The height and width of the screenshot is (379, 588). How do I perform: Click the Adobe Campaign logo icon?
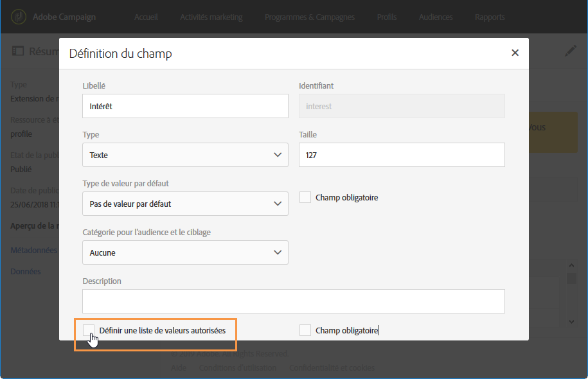click(x=19, y=17)
